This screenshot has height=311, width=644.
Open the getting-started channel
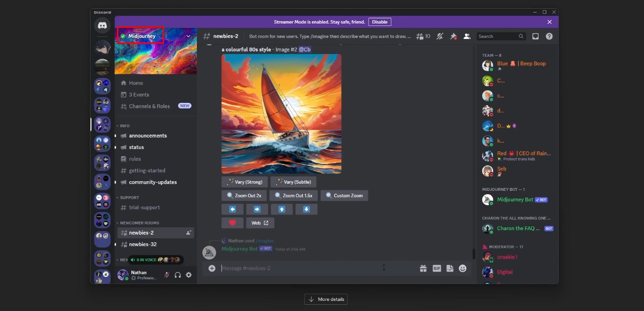155,171
